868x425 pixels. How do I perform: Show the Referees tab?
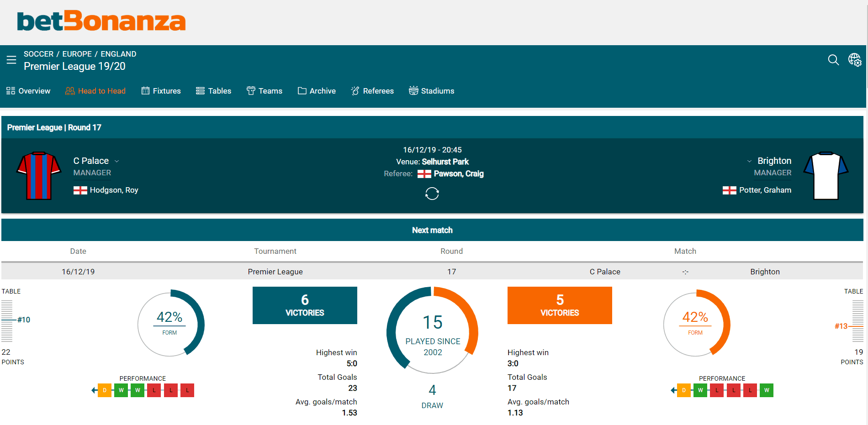coord(372,91)
